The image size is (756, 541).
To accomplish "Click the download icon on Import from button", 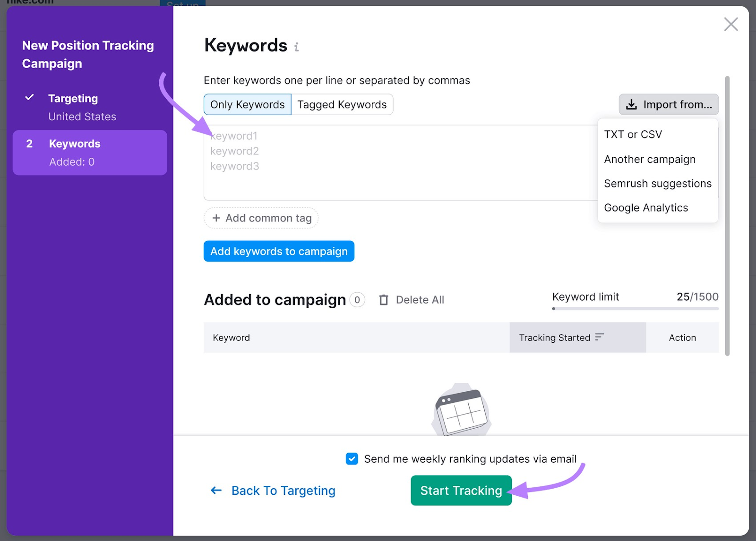I will (631, 104).
